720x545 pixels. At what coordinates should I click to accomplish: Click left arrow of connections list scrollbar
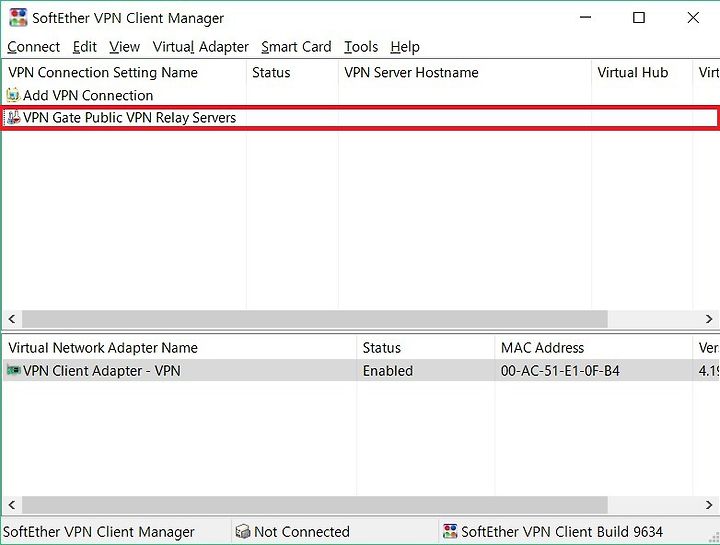12,319
